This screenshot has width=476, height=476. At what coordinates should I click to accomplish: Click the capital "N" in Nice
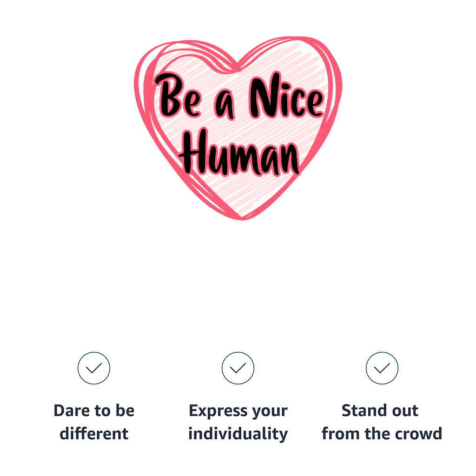262,98
